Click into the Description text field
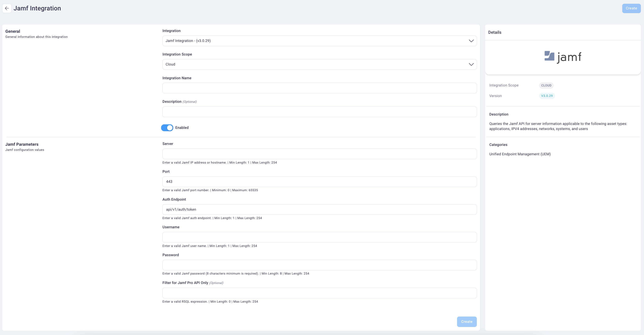644x335 pixels. (319, 112)
